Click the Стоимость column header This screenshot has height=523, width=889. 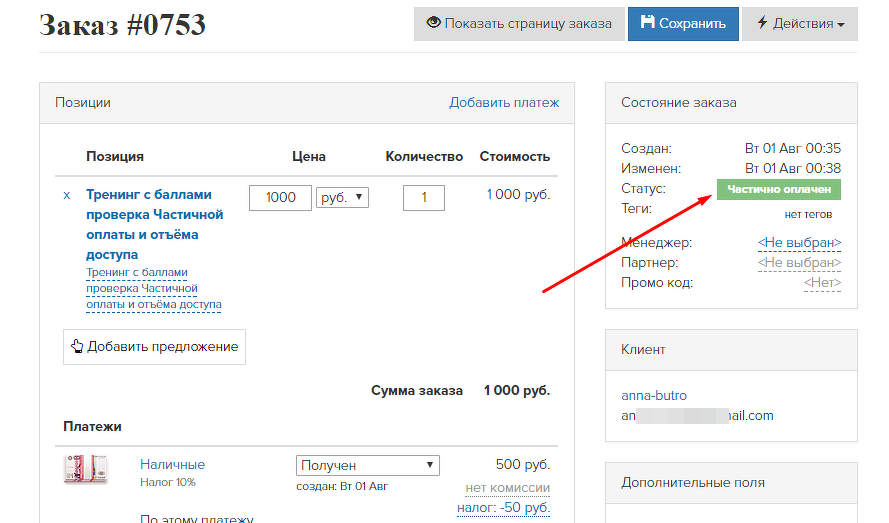coord(515,157)
